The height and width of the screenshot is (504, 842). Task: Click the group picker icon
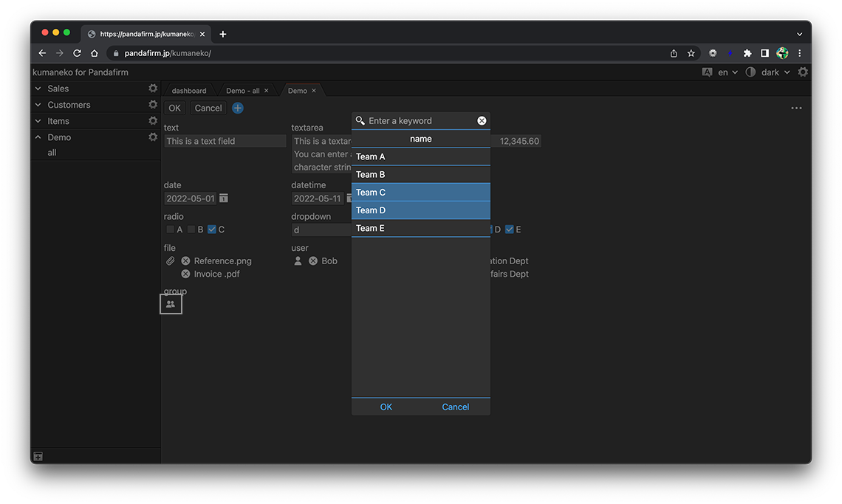click(x=171, y=303)
